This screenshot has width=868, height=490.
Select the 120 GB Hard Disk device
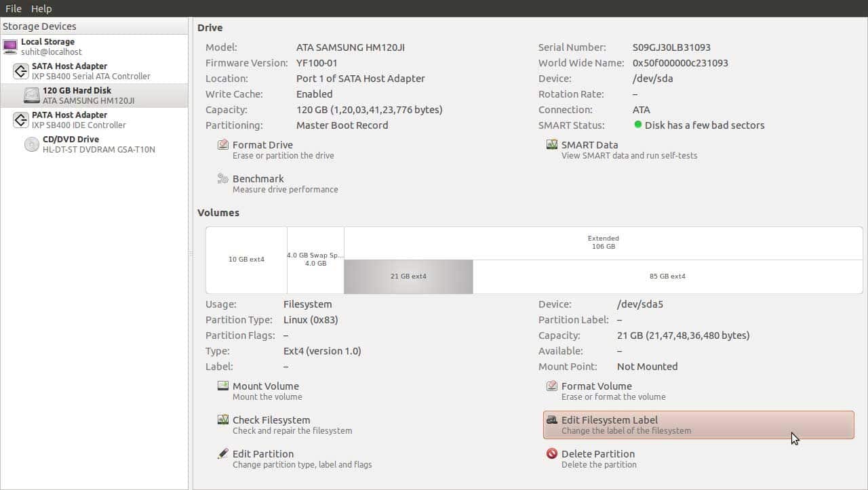tap(77, 96)
